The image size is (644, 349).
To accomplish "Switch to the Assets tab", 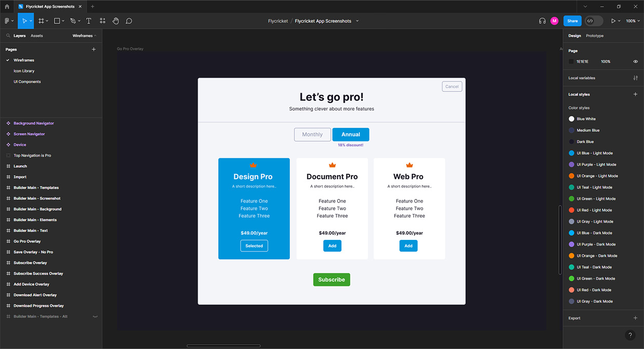I will click(x=36, y=36).
